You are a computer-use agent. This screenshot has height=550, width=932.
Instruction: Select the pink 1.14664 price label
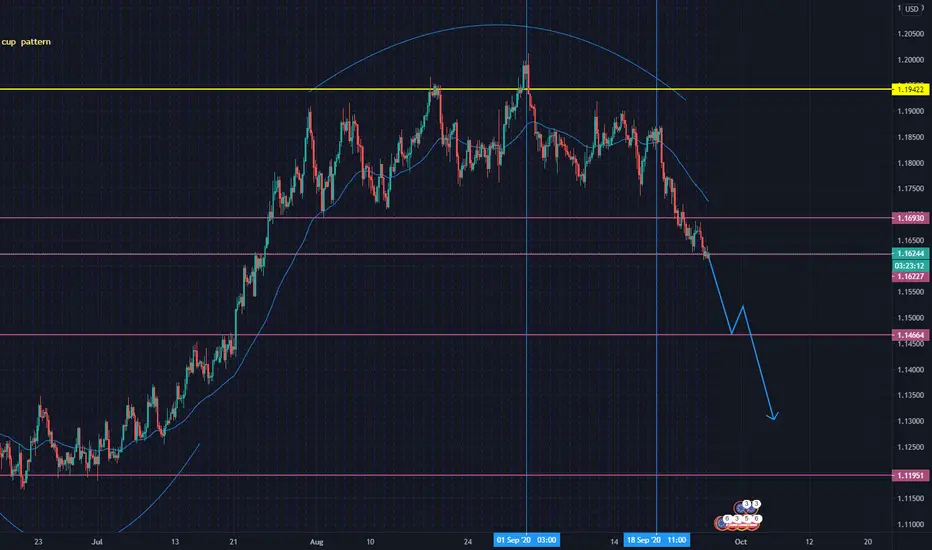pos(910,335)
